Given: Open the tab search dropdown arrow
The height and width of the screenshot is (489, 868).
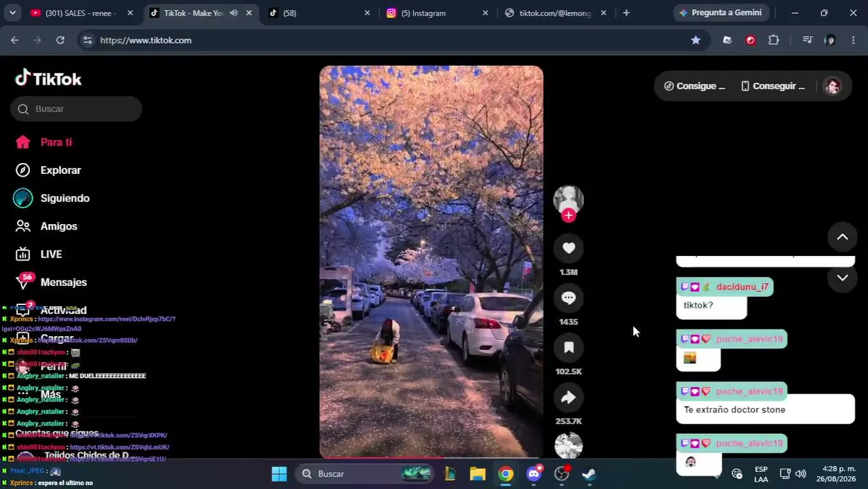Looking at the screenshot, I should [x=13, y=13].
